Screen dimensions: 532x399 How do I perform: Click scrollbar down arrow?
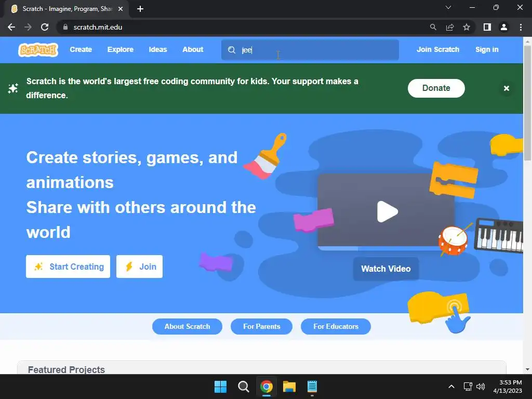pos(527,369)
